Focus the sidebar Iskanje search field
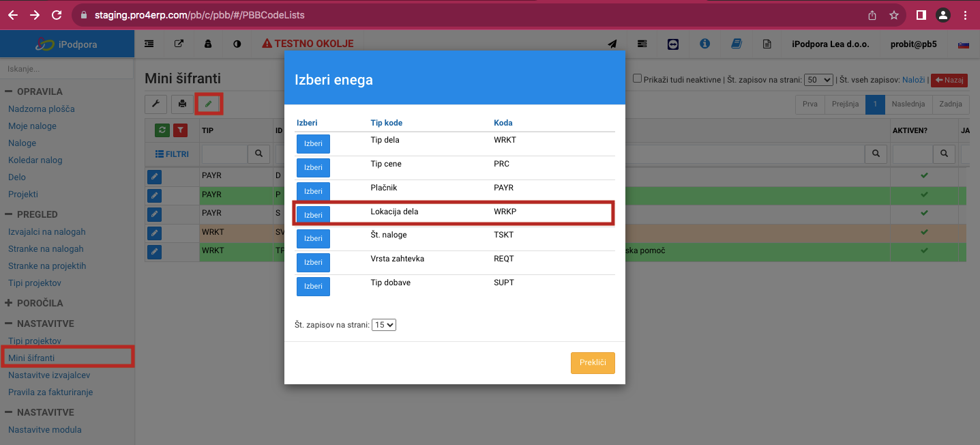Image resolution: width=980 pixels, height=445 pixels. coord(67,69)
